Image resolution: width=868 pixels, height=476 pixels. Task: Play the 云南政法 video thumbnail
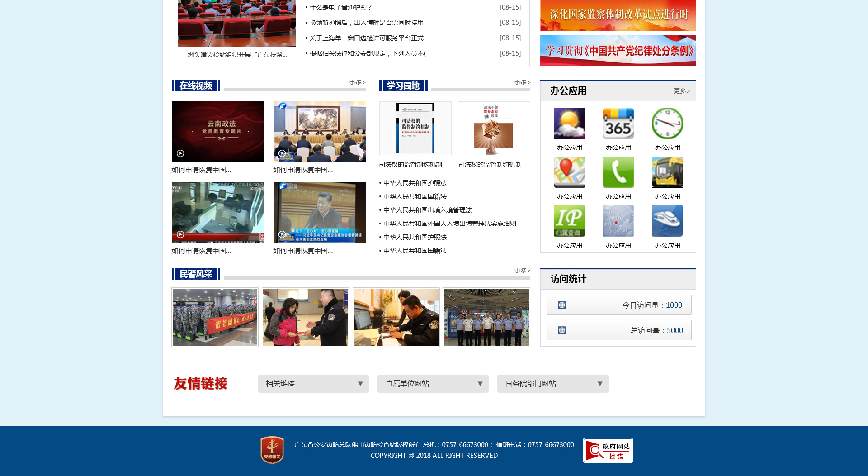pyautogui.click(x=218, y=132)
